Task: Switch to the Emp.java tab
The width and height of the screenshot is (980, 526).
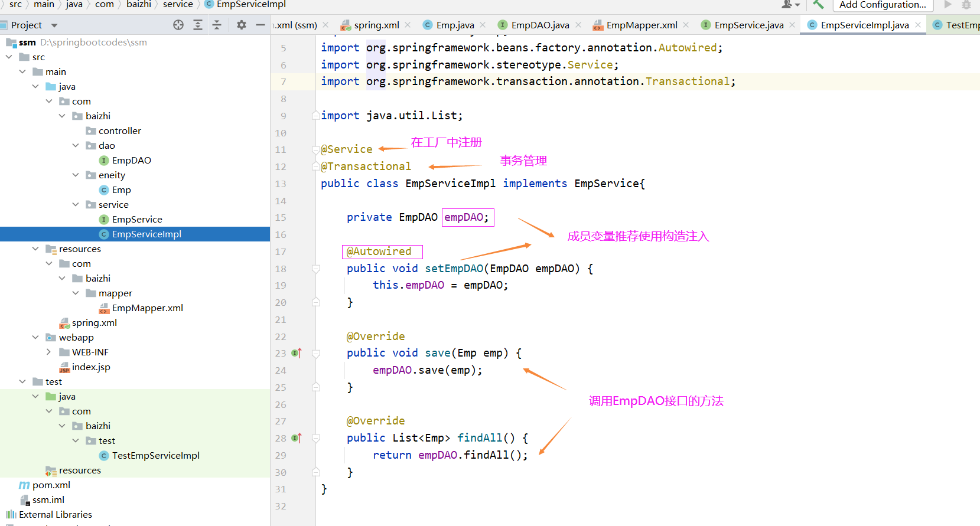Action: click(x=455, y=25)
